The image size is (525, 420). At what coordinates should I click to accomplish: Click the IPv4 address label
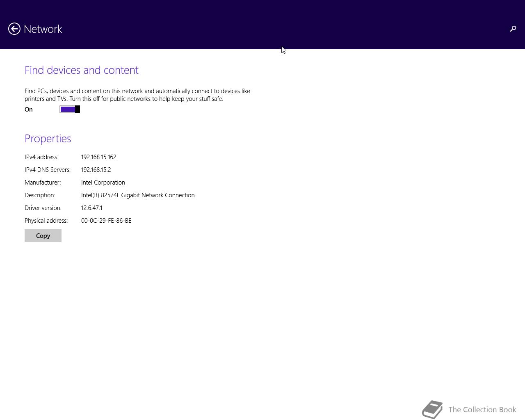click(x=41, y=157)
